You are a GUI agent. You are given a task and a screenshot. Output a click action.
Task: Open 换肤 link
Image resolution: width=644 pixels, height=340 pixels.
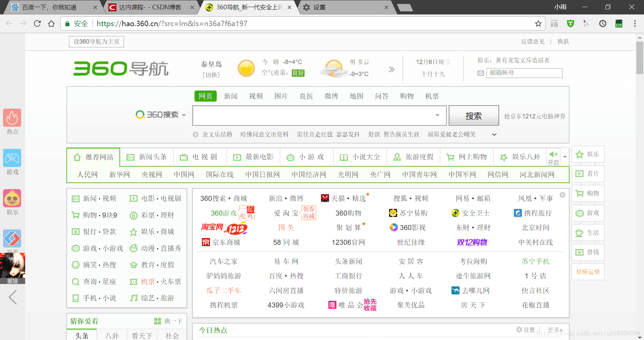click(x=563, y=42)
